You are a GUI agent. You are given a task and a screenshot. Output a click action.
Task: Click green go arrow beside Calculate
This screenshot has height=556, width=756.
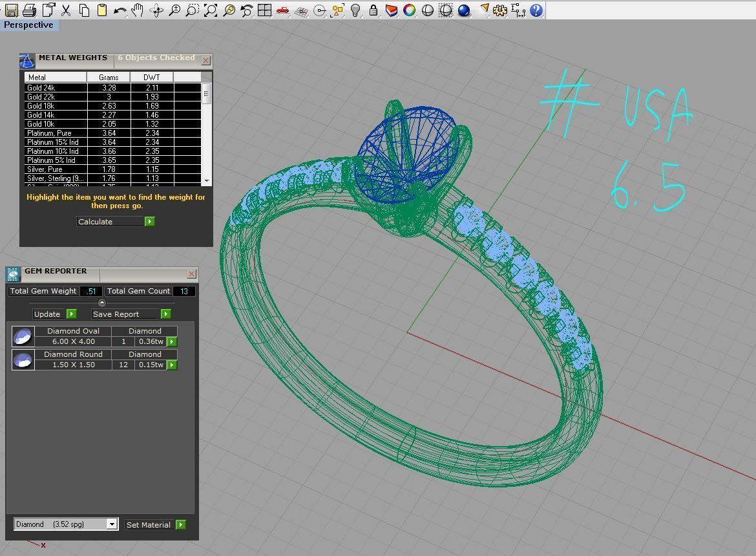click(x=149, y=221)
